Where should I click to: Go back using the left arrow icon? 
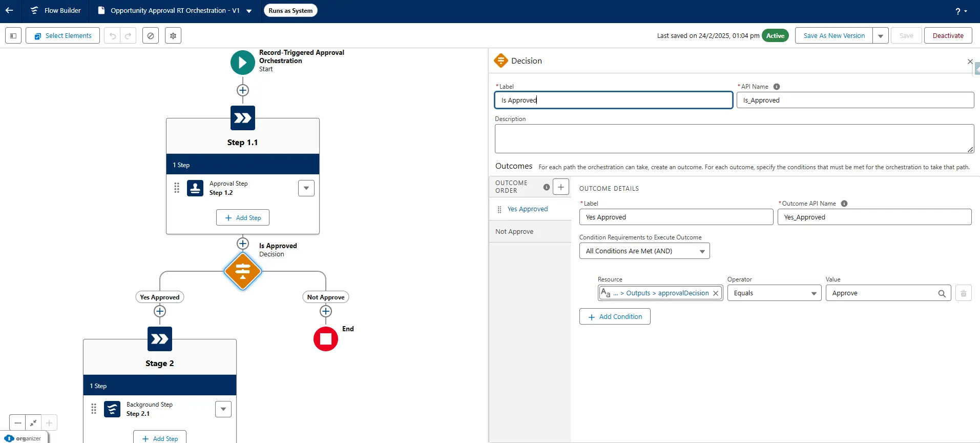pyautogui.click(x=9, y=10)
